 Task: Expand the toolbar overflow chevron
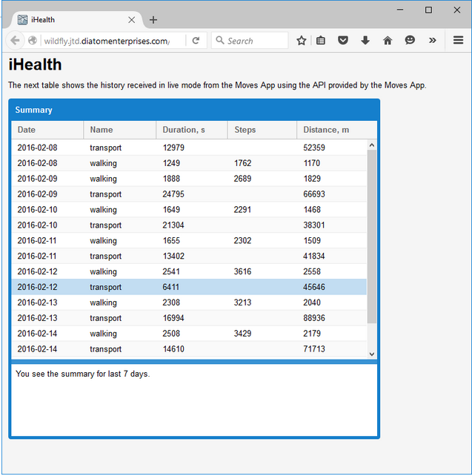coord(433,41)
